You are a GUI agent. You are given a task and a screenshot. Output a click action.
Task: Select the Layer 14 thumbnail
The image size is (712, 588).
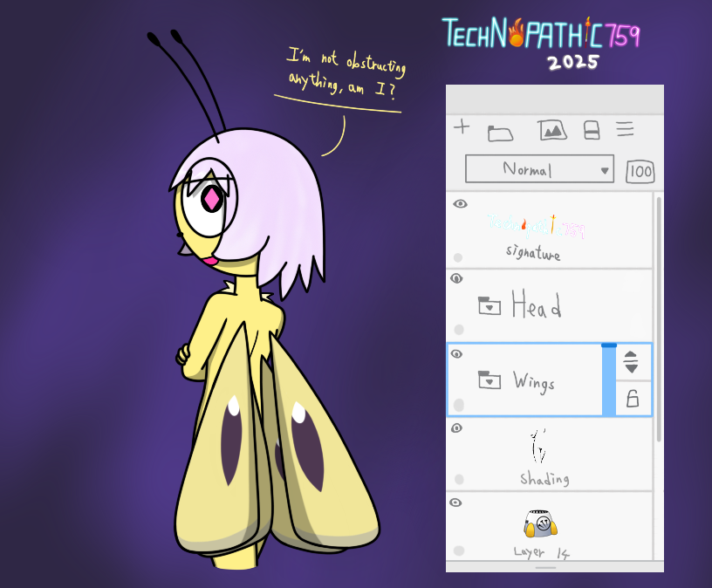[540, 524]
